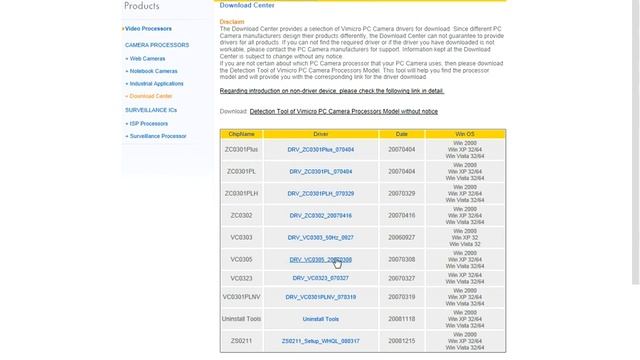This screenshot has width=640, height=360.
Task: Click the Download Center page title
Action: (x=247, y=5)
